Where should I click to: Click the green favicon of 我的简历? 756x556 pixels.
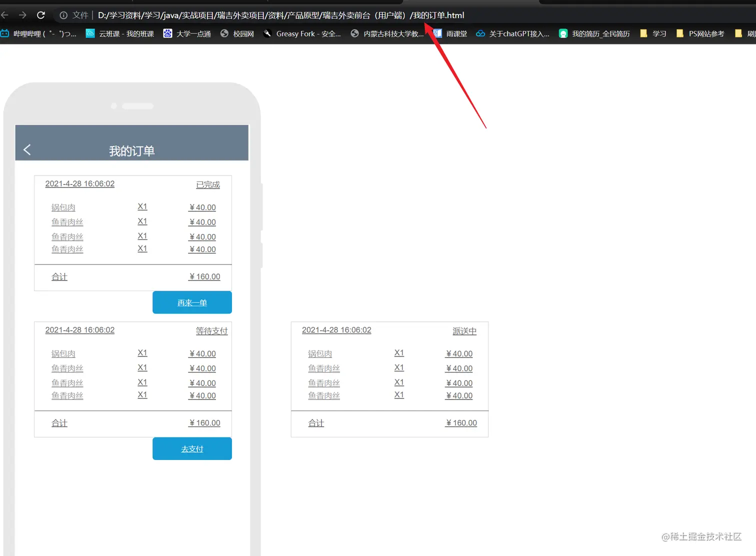pos(563,33)
